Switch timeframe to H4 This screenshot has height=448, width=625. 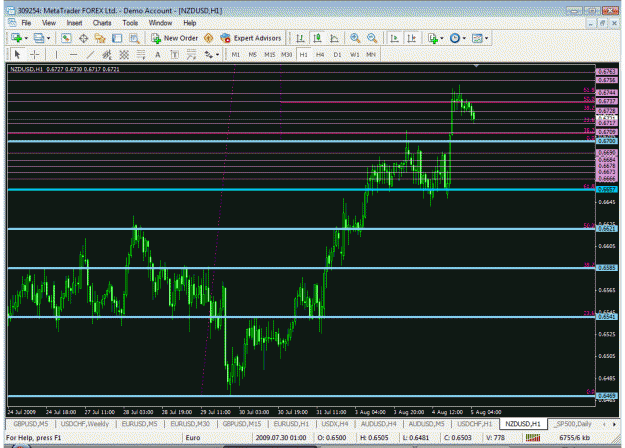[x=320, y=55]
